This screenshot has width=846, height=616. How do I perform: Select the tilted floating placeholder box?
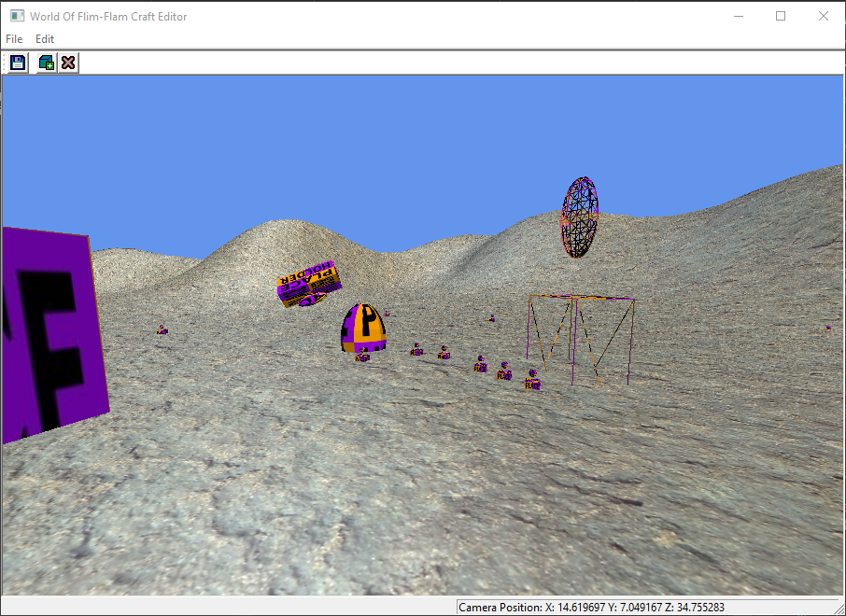[308, 284]
